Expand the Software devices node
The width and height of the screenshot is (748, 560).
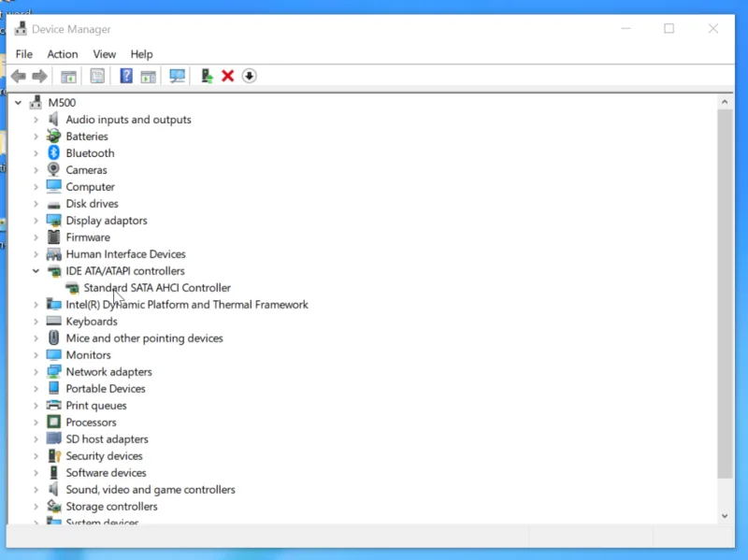(x=36, y=473)
